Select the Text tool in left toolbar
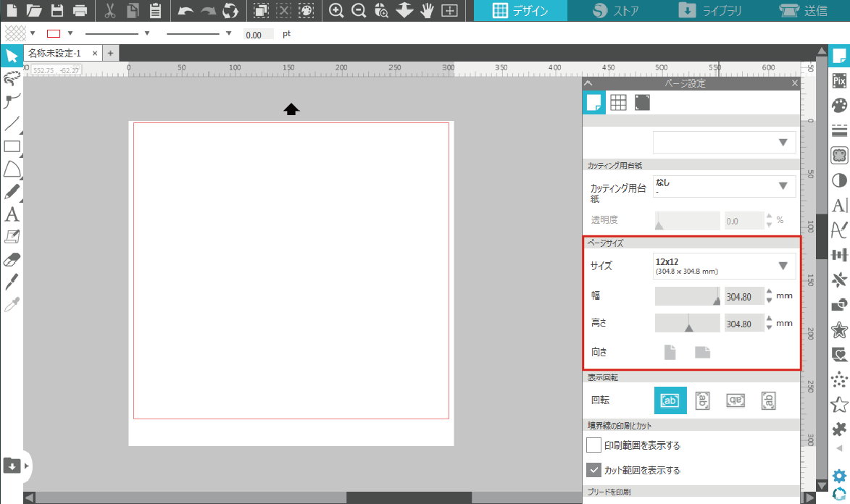 pyautogui.click(x=12, y=214)
